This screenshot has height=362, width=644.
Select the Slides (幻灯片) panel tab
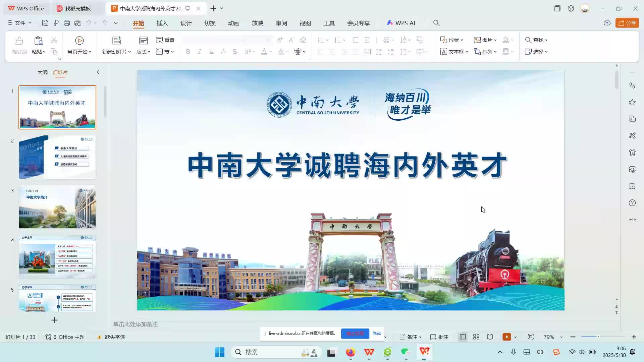coord(60,72)
